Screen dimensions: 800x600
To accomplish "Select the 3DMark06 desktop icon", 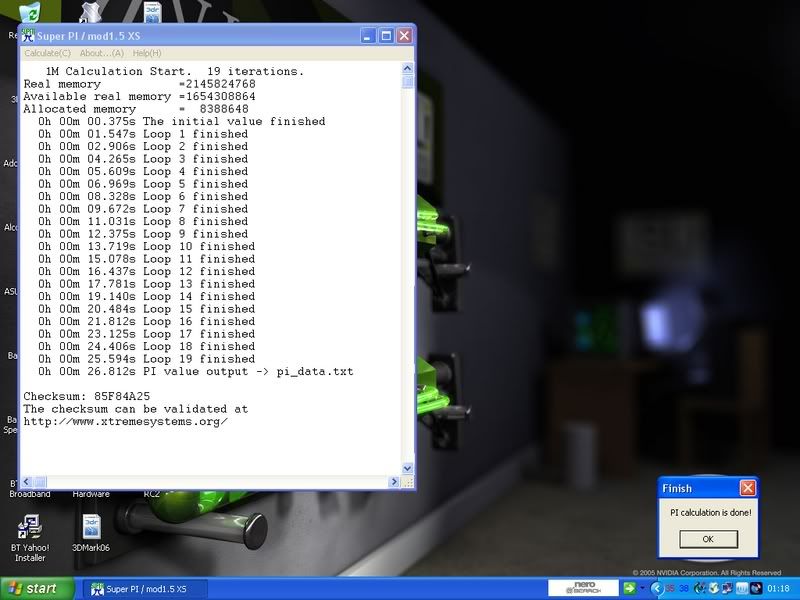I will pyautogui.click(x=91, y=533).
